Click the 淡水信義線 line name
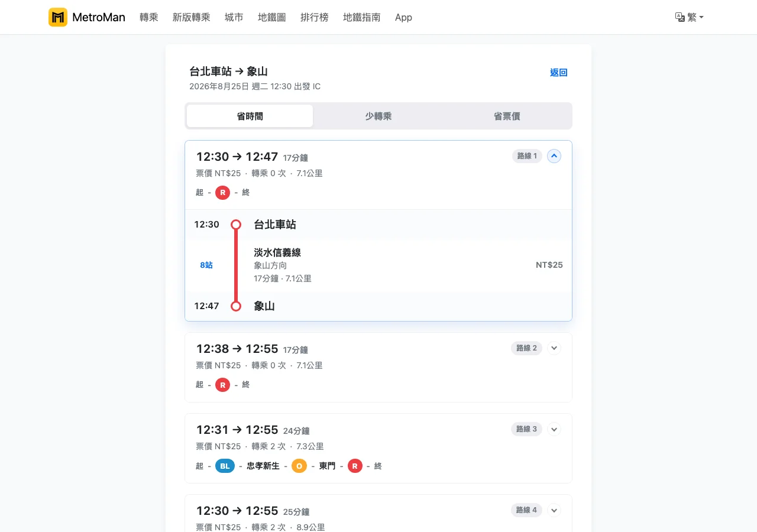This screenshot has width=757, height=532. [277, 252]
